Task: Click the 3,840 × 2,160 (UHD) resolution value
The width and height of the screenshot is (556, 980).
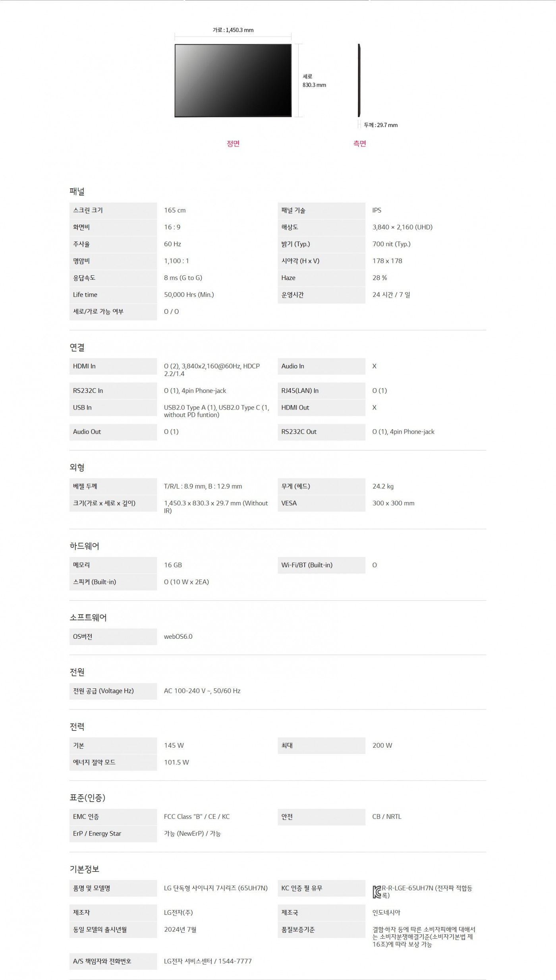Action: point(402,227)
